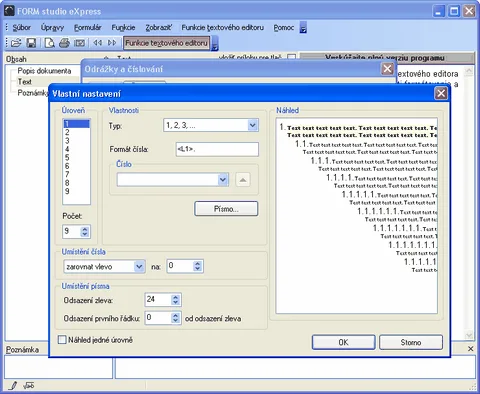Click the Písmo... button
This screenshot has width=480, height=394.
coord(226,209)
